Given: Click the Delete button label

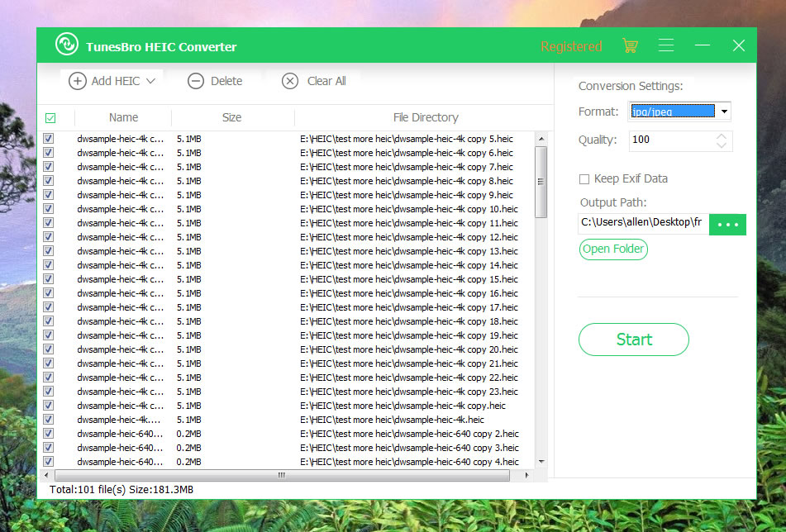Looking at the screenshot, I should pyautogui.click(x=226, y=81).
